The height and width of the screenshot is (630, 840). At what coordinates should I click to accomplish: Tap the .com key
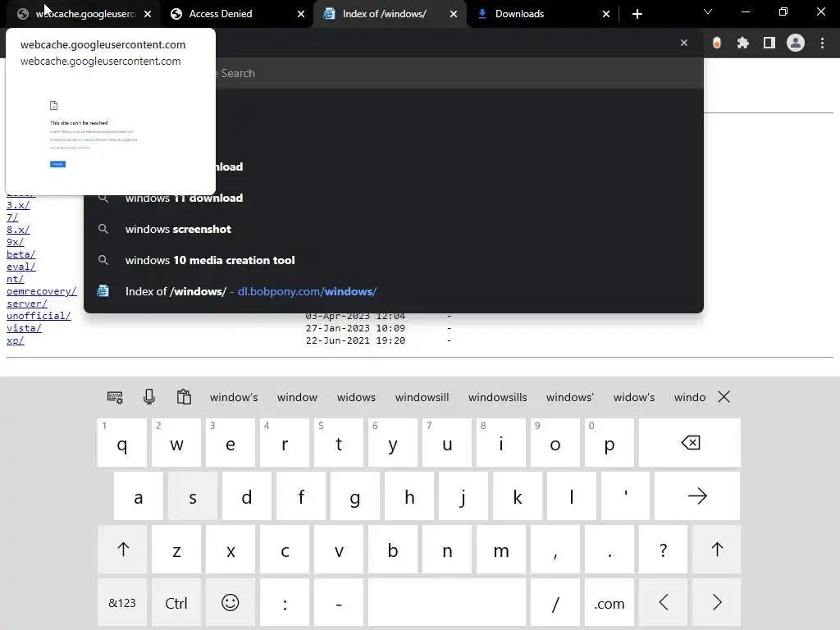tap(609, 603)
